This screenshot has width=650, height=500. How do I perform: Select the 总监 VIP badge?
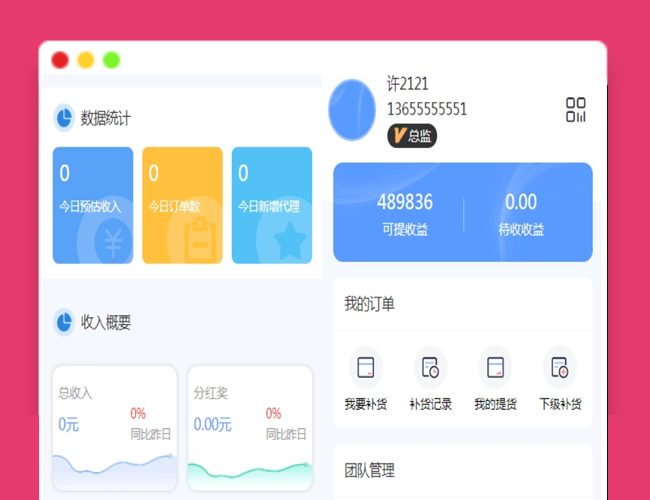tap(412, 136)
